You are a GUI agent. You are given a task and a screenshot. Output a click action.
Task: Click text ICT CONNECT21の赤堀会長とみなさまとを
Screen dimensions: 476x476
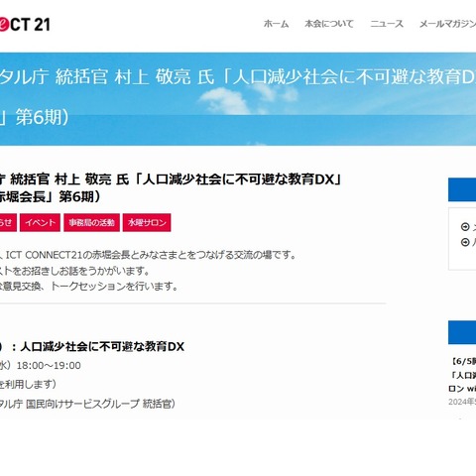(101, 255)
